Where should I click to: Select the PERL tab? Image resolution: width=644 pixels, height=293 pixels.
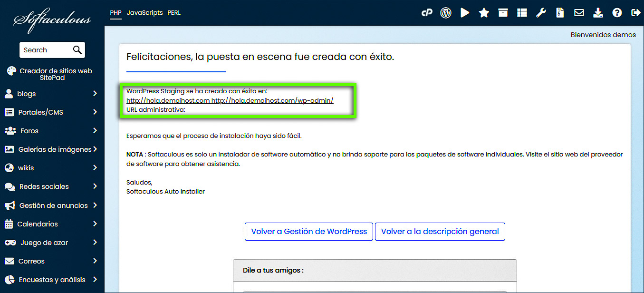(x=174, y=12)
